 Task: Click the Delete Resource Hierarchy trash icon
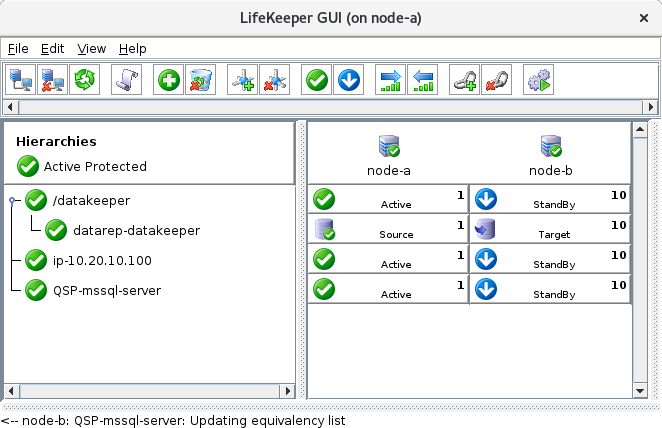pyautogui.click(x=200, y=80)
